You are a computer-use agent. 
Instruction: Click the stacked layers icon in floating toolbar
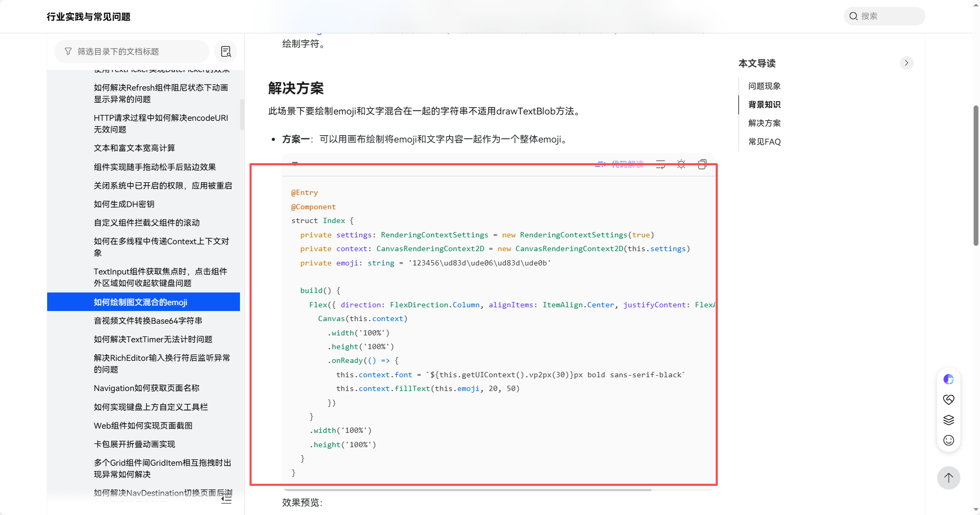pos(948,420)
